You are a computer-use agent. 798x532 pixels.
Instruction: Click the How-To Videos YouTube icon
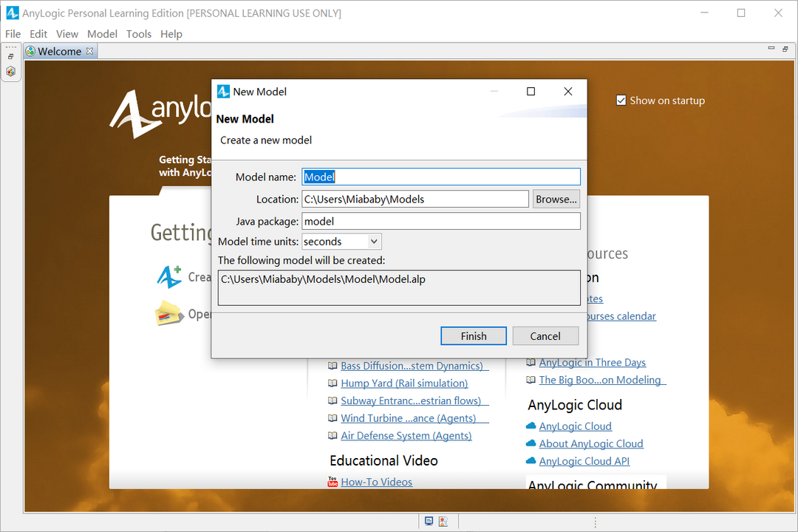coord(333,482)
